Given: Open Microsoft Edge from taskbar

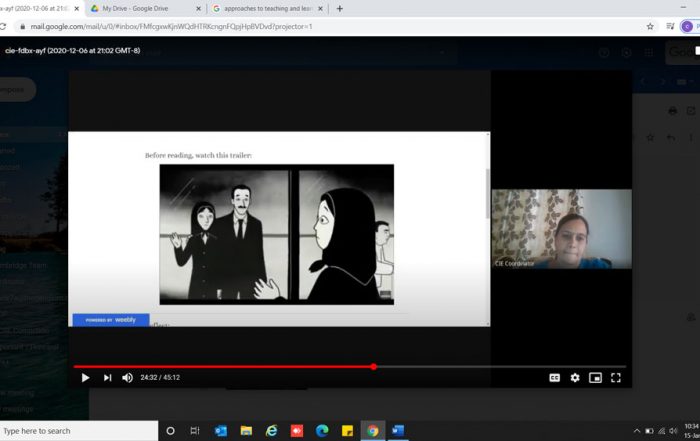Looking at the screenshot, I should (x=322, y=431).
